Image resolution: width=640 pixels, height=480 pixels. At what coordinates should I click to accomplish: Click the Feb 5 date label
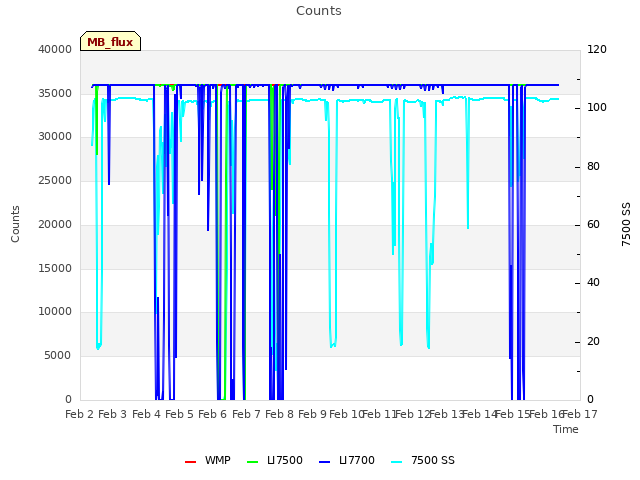coord(179,415)
